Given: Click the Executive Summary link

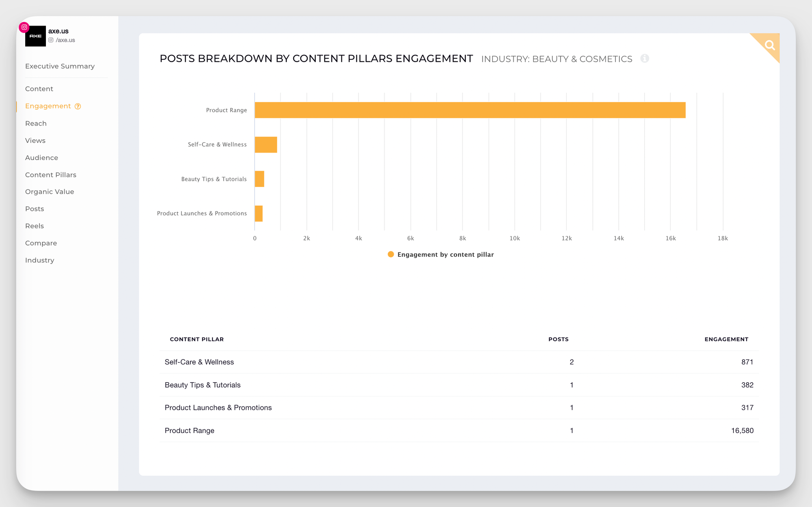Looking at the screenshot, I should tap(60, 66).
